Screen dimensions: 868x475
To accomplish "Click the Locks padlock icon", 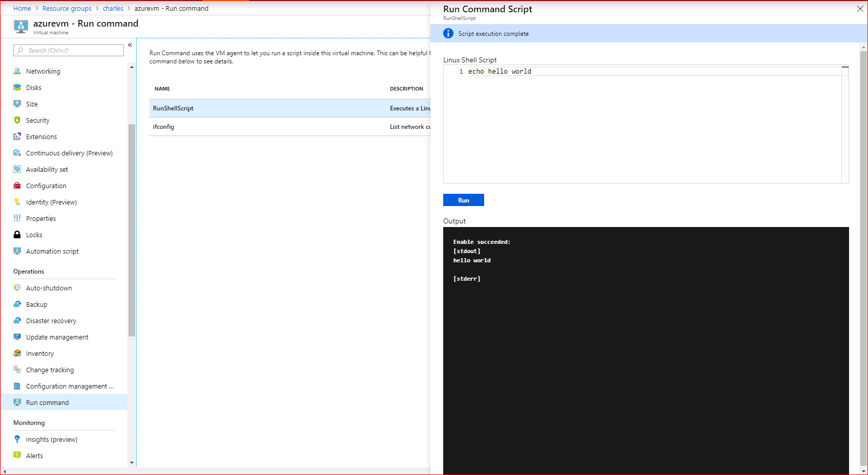I will pos(17,235).
